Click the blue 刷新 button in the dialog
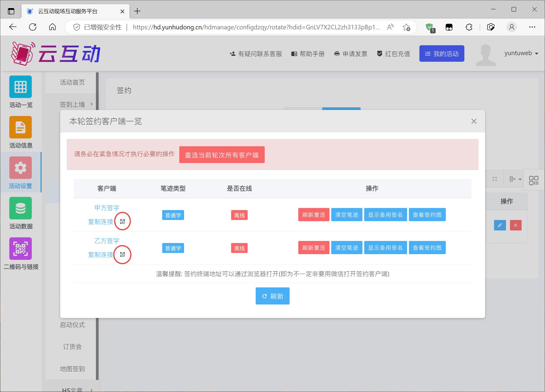Screen dimensions: 545x392 coord(272,296)
